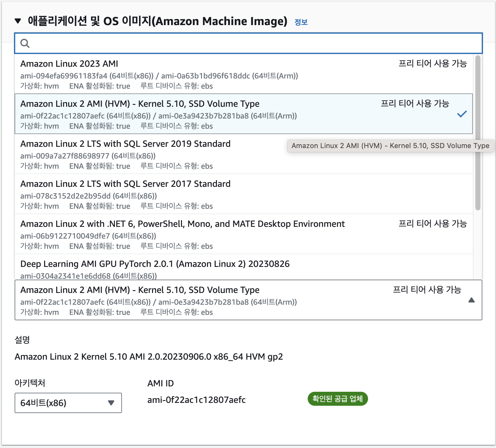
Task: Click ami-078c3152d2e2b95dd ID text
Action: tap(65, 196)
